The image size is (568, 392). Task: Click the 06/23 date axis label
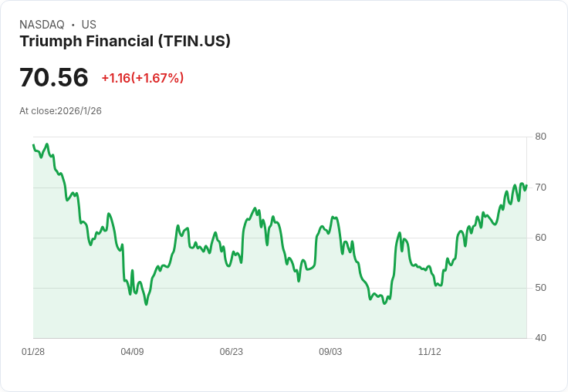click(231, 352)
